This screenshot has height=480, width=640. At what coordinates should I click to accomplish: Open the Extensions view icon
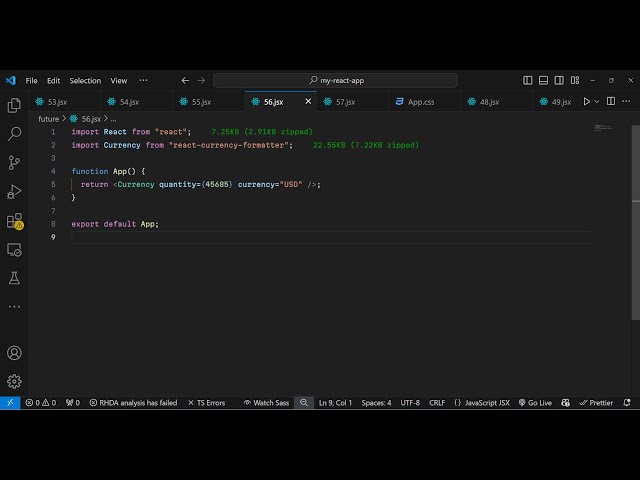[14, 221]
